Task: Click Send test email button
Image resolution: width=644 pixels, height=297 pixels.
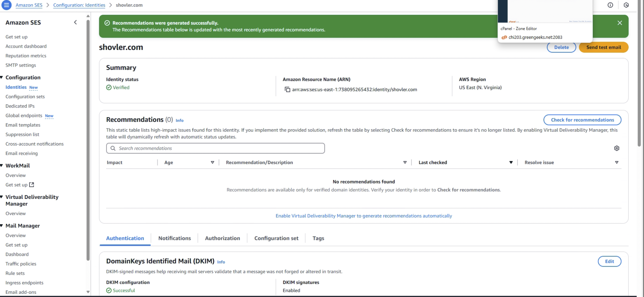Action: click(604, 47)
